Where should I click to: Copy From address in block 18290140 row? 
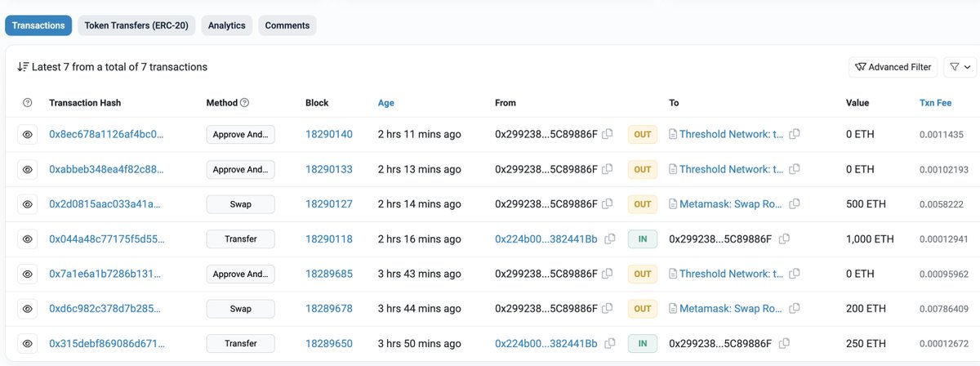pos(608,135)
